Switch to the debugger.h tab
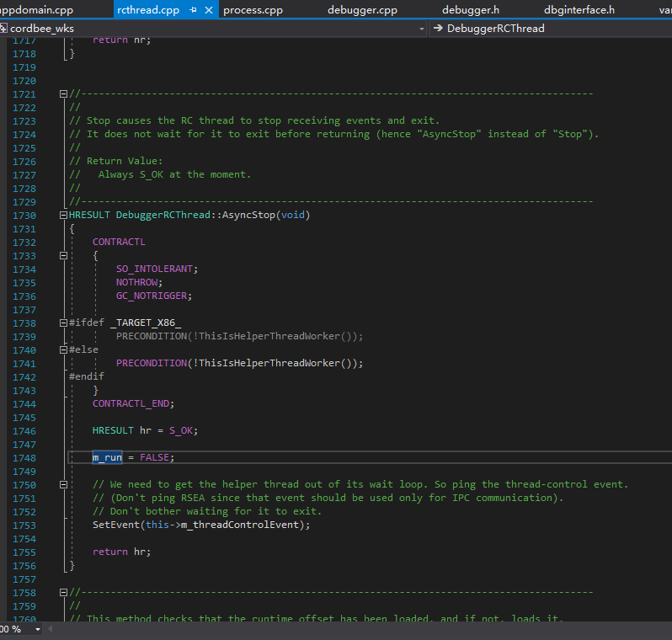Viewport: 672px width, 640px height. (471, 10)
